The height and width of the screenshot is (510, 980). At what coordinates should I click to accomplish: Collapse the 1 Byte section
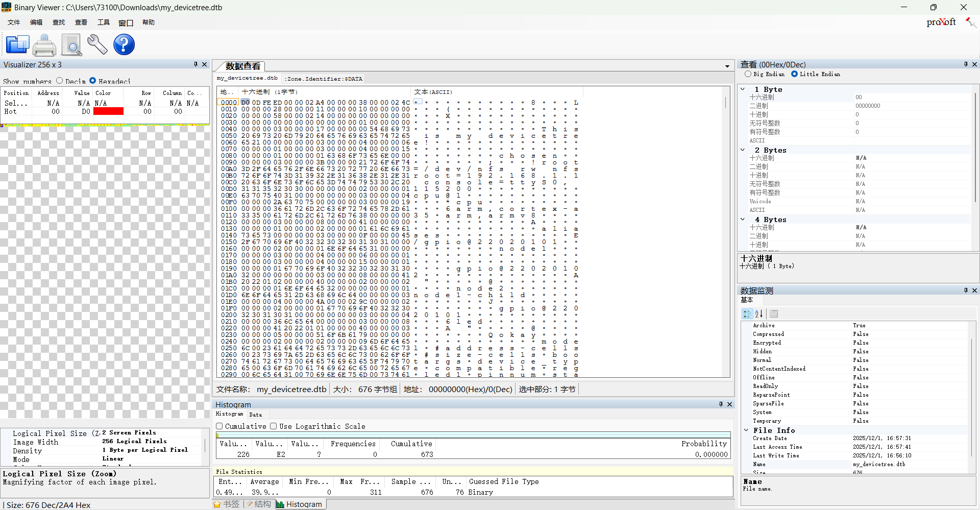pyautogui.click(x=743, y=89)
